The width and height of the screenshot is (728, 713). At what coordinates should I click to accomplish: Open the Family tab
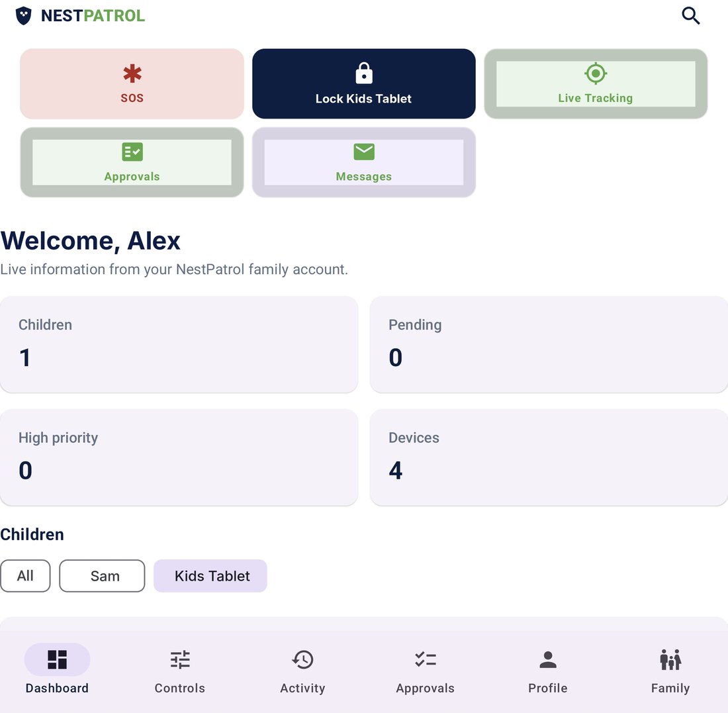click(x=670, y=669)
